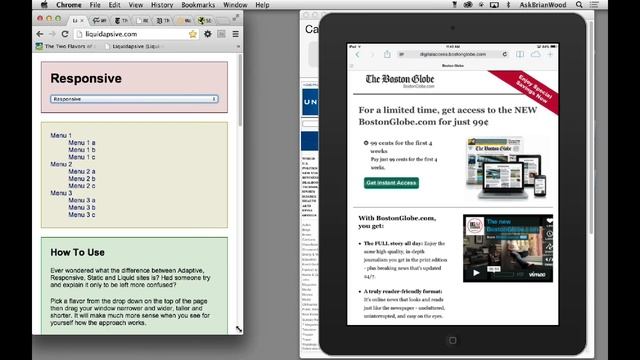Click gray extension icon beside gear
Image resolution: width=640 pixels, height=360 pixels.
coord(221,34)
